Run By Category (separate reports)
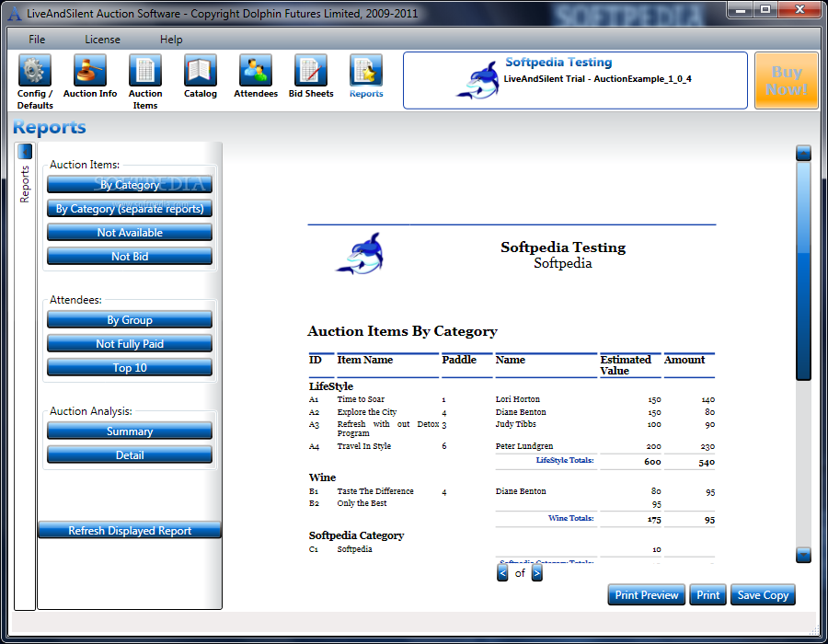This screenshot has height=644, width=828. [130, 209]
